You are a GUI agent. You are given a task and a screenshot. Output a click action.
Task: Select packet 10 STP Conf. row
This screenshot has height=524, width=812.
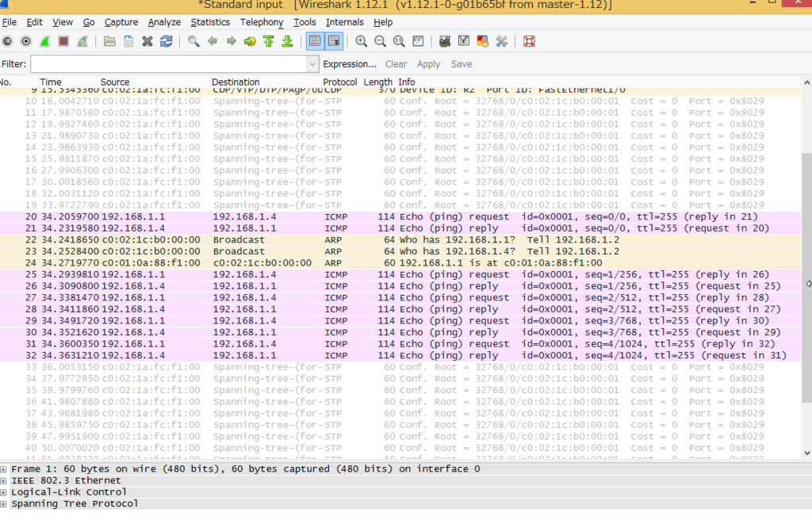click(400, 101)
